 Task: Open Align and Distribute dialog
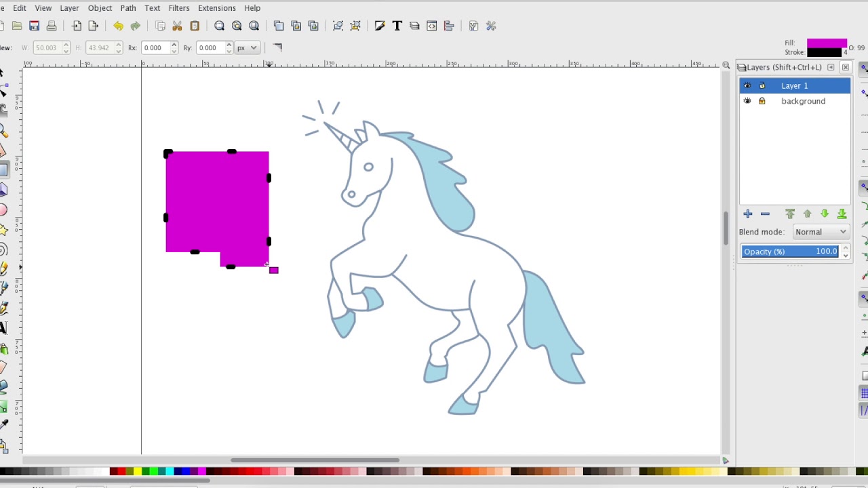(x=449, y=26)
